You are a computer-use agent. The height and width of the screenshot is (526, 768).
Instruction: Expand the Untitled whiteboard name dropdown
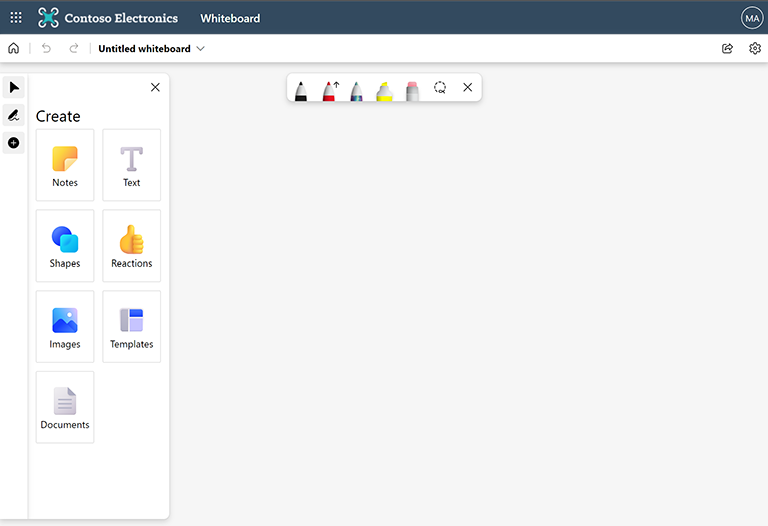201,49
